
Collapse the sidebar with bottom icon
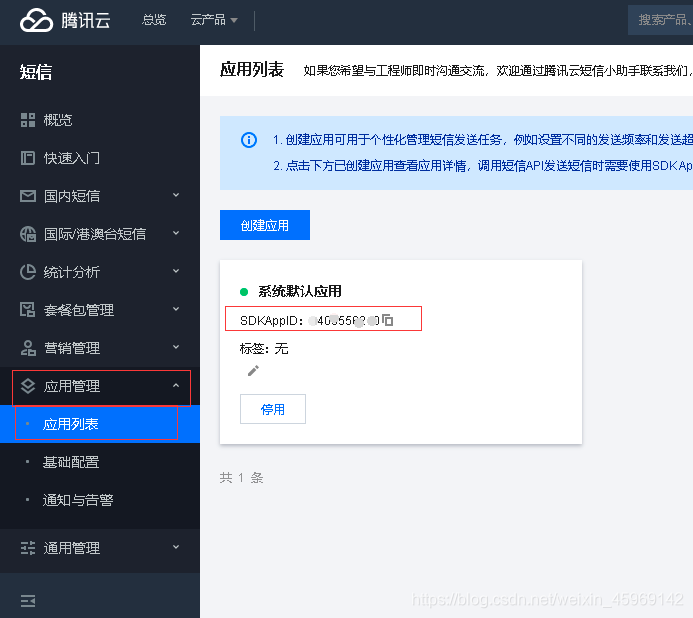(28, 600)
